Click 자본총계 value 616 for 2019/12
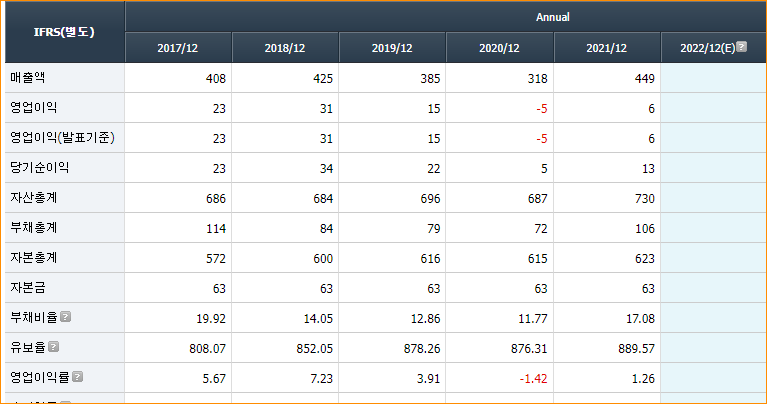Viewport: 767px width, 404px height. [x=430, y=259]
